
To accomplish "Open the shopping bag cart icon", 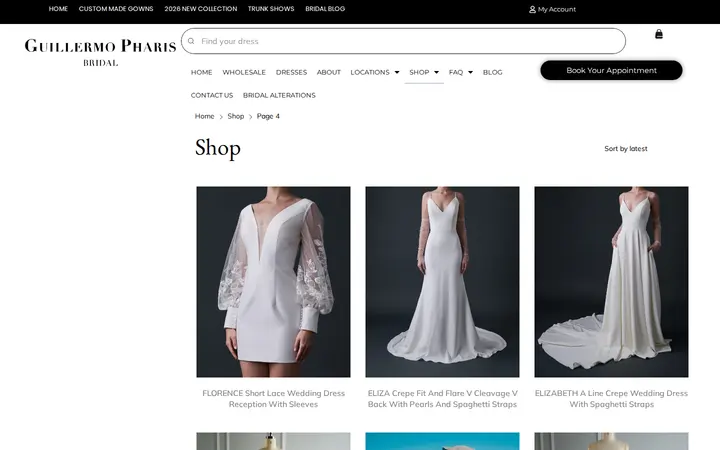I will [x=658, y=34].
